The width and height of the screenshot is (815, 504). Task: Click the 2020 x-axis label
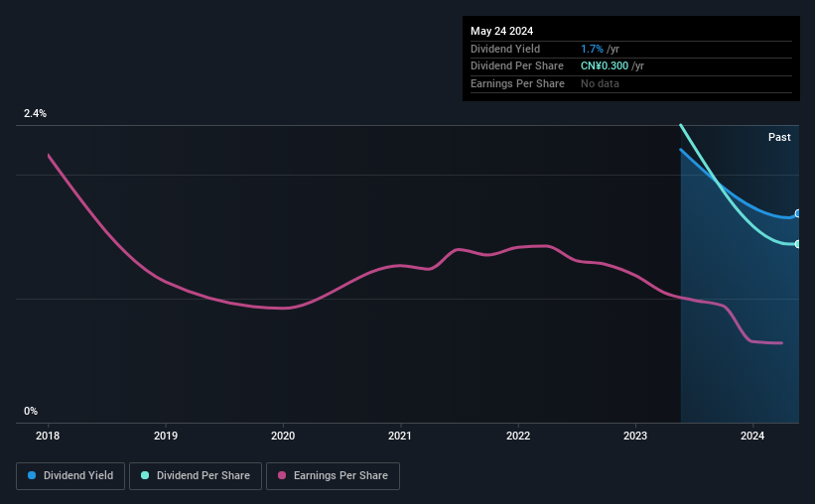click(x=283, y=436)
